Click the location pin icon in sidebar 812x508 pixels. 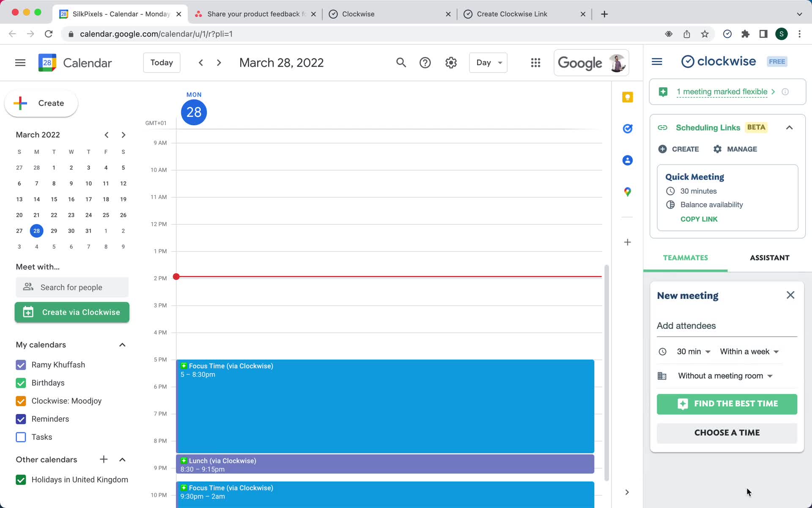click(627, 192)
